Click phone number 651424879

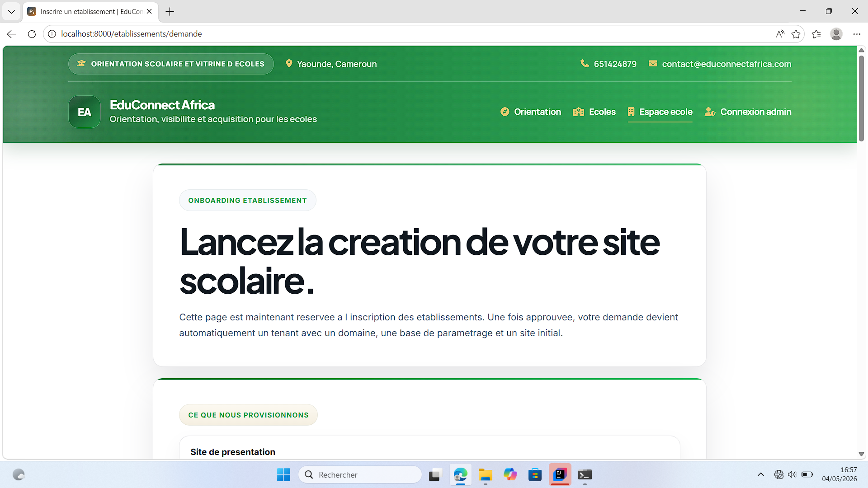tap(615, 64)
